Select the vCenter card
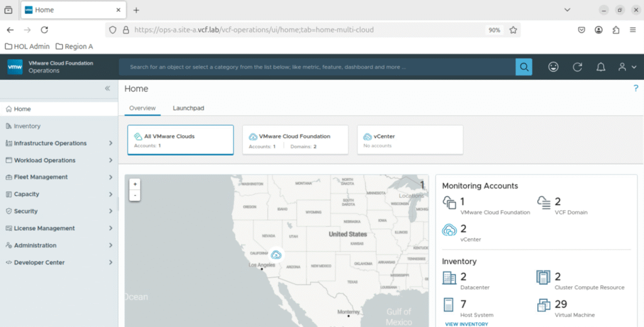 [410, 140]
